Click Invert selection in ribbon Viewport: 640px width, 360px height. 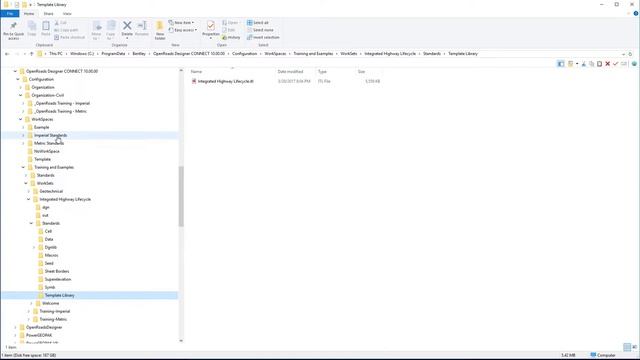263,37
